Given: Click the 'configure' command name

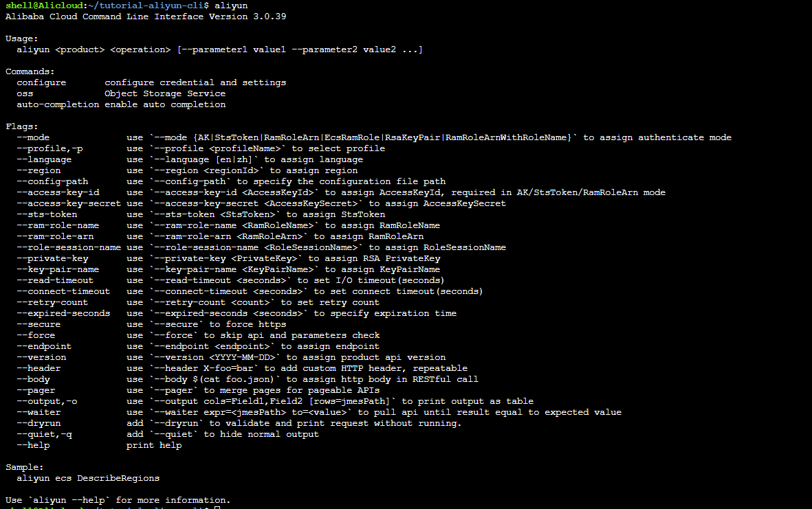Looking at the screenshot, I should pos(41,82).
